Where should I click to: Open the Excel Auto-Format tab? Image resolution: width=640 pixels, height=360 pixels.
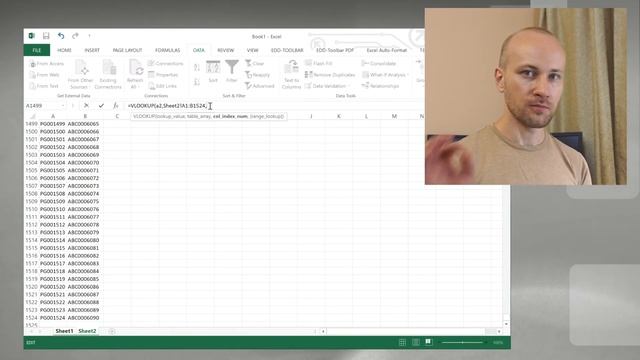click(x=387, y=50)
